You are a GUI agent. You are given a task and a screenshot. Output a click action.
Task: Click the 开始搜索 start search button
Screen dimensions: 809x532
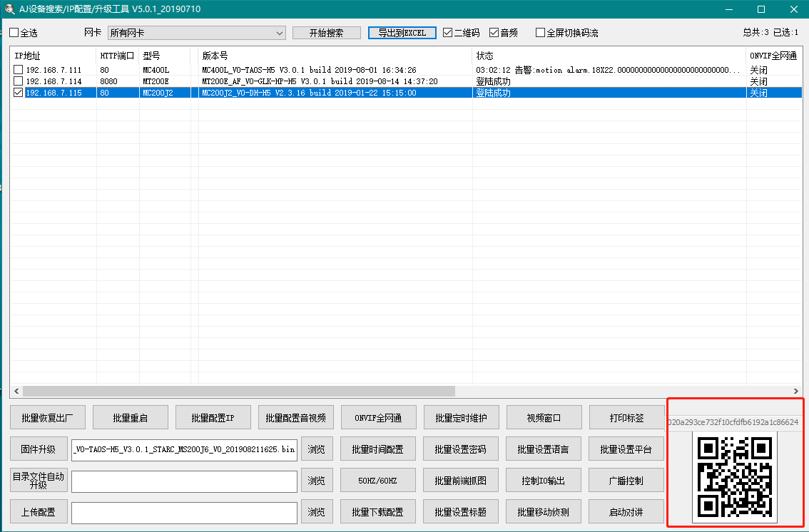coord(326,33)
